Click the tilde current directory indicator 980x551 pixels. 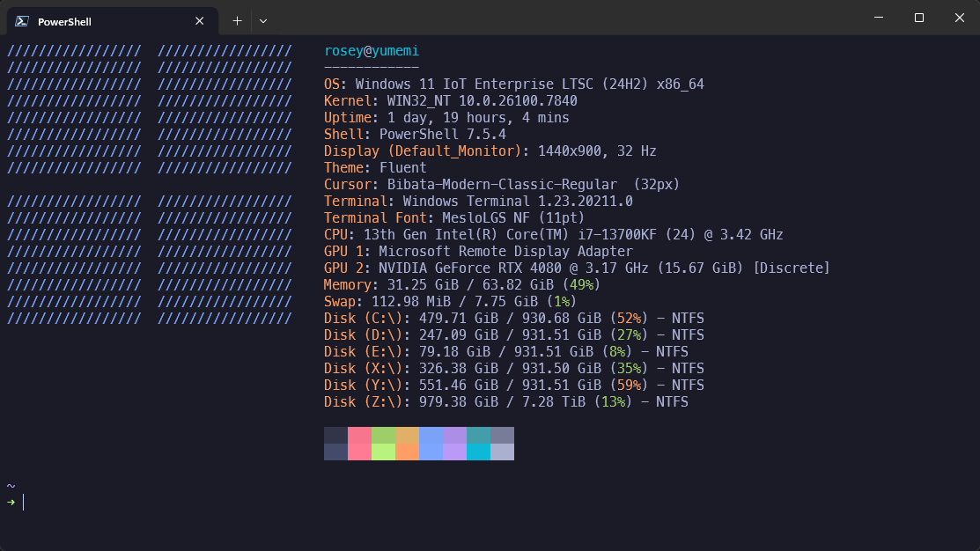(x=11, y=485)
